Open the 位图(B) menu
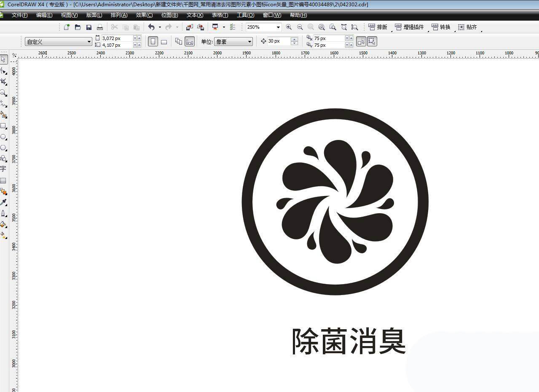The height and width of the screenshot is (392, 539). point(169,15)
